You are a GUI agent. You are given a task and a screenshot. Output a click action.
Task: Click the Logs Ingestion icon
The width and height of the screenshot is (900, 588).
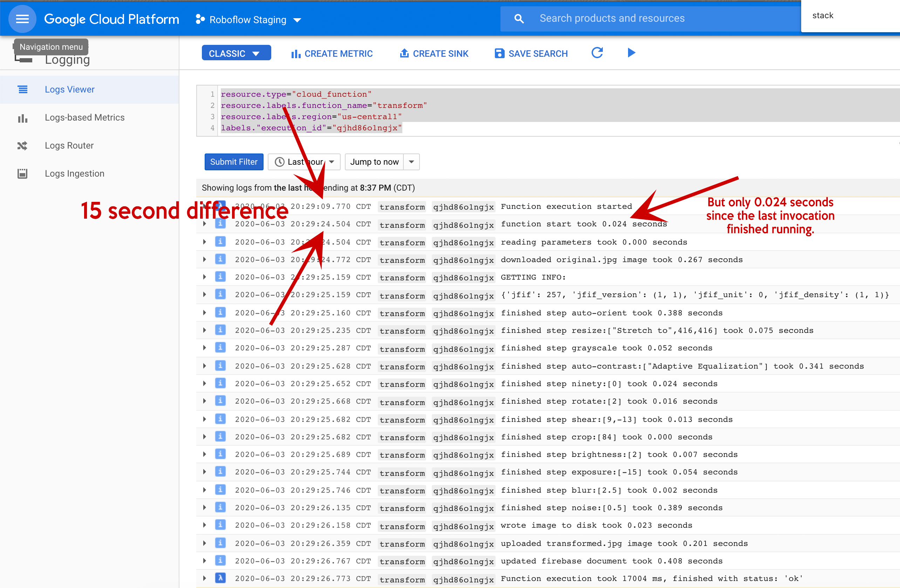[23, 174]
